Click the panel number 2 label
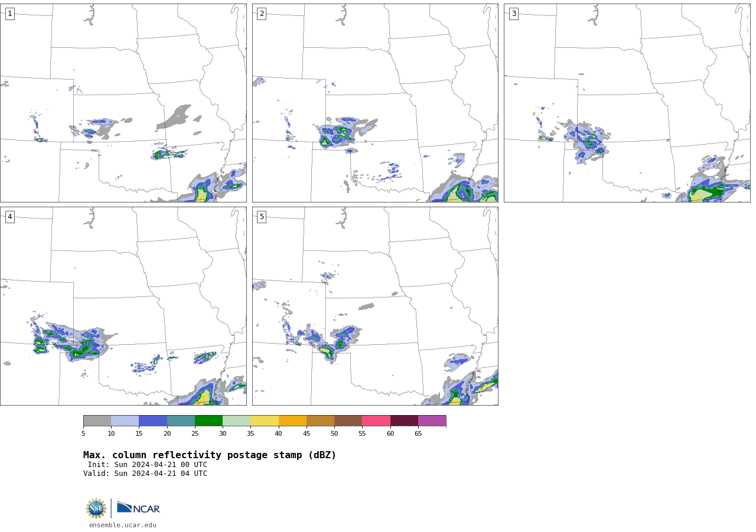The image size is (756, 532). pyautogui.click(x=262, y=14)
